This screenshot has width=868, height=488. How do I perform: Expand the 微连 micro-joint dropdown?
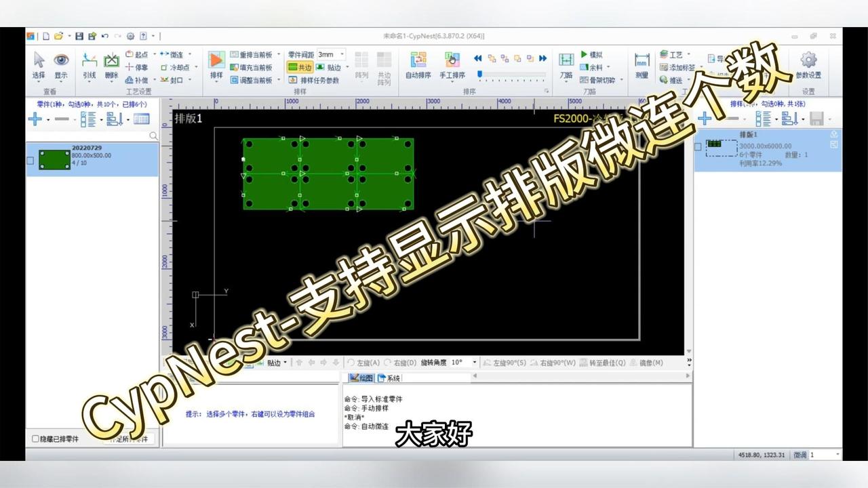[x=189, y=53]
